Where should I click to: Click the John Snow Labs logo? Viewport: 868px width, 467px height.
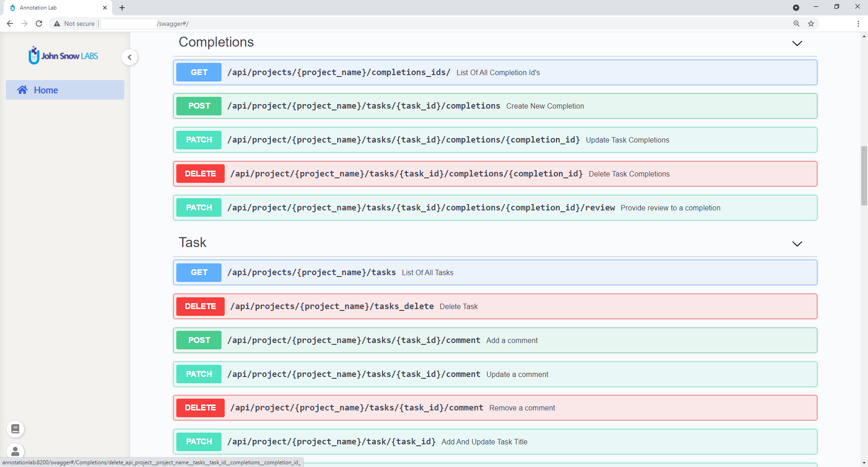(x=63, y=56)
